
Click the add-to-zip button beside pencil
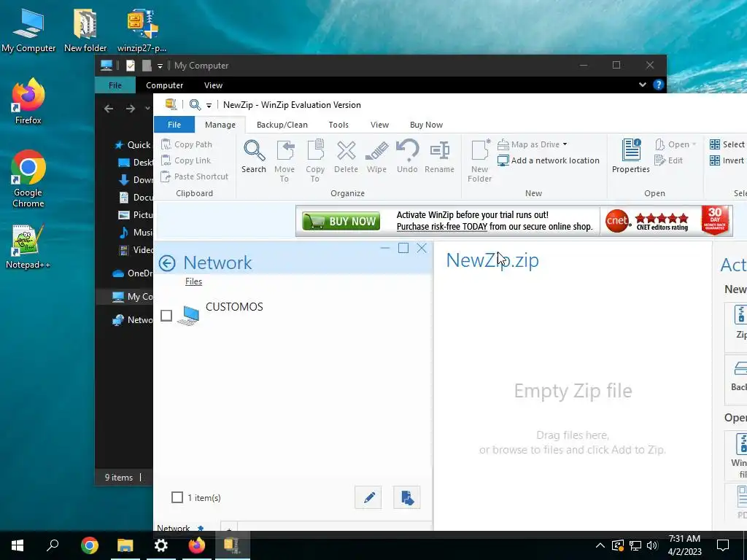pyautogui.click(x=407, y=497)
